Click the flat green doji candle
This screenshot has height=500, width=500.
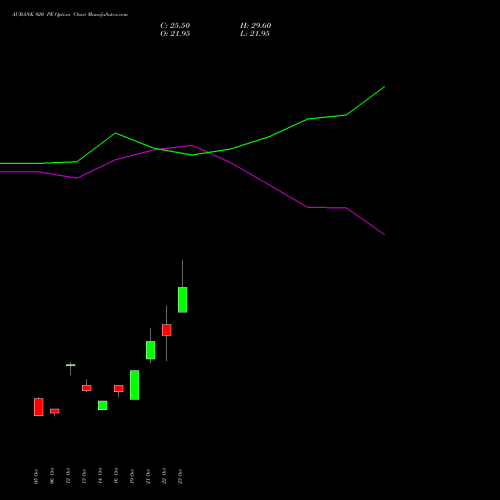tap(70, 365)
